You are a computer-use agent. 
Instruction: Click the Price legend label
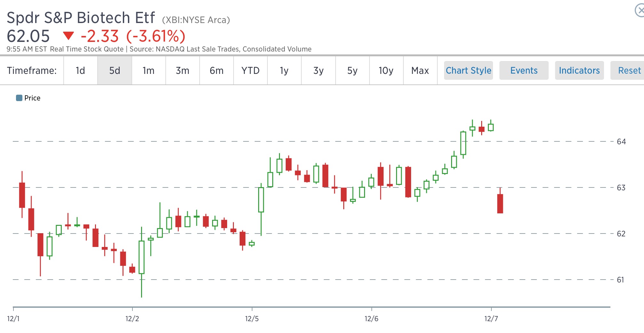32,98
